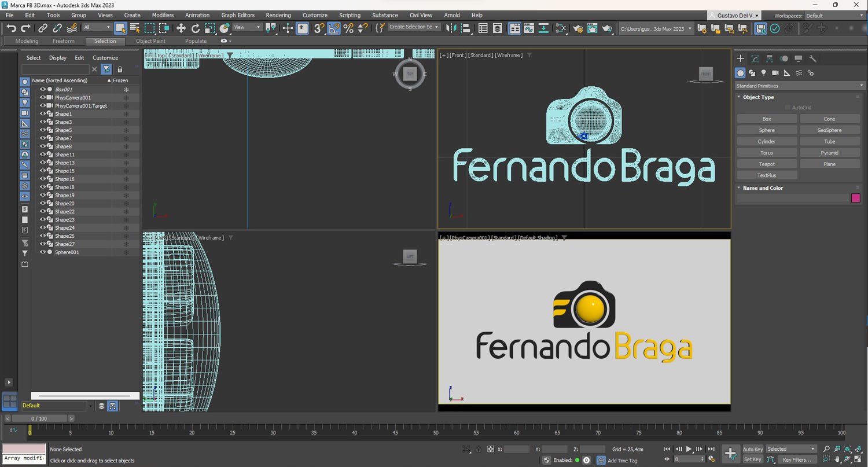Click the Redo arrow icon
Screen dimensions: 868x467
tap(25, 28)
